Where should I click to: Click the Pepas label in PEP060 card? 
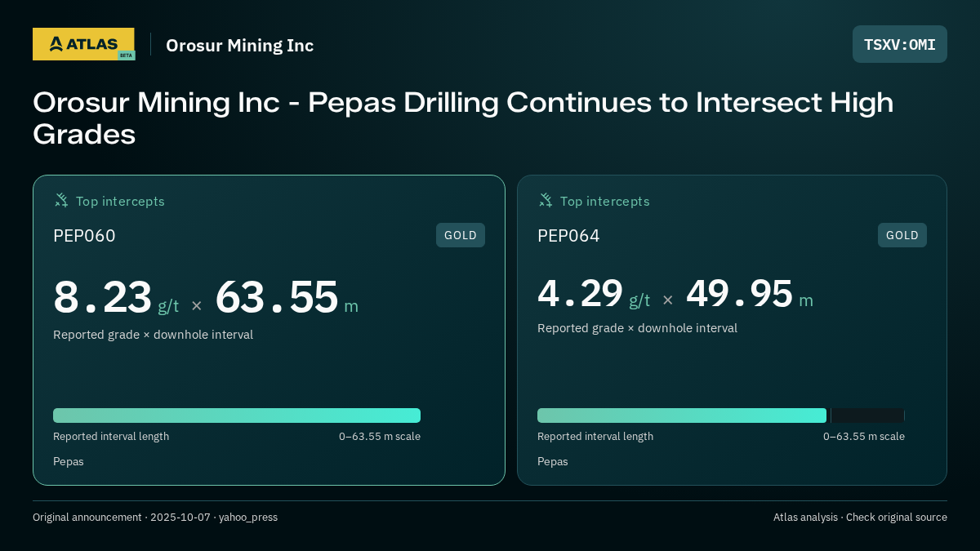[69, 462]
